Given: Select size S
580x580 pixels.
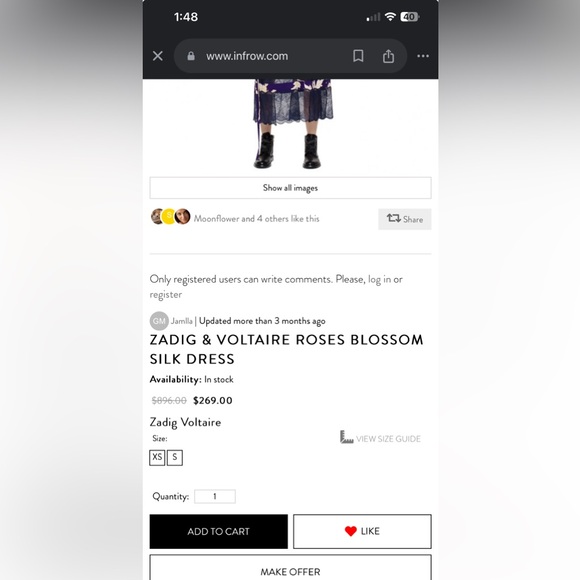Looking at the screenshot, I should click(175, 458).
